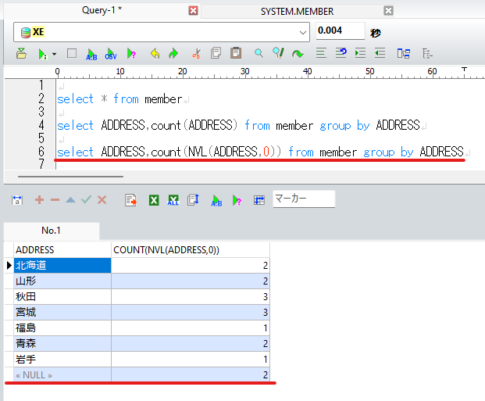This screenshot has height=401, width=485.
Task: Click the undo yellow arrow icon
Action: 155,53
